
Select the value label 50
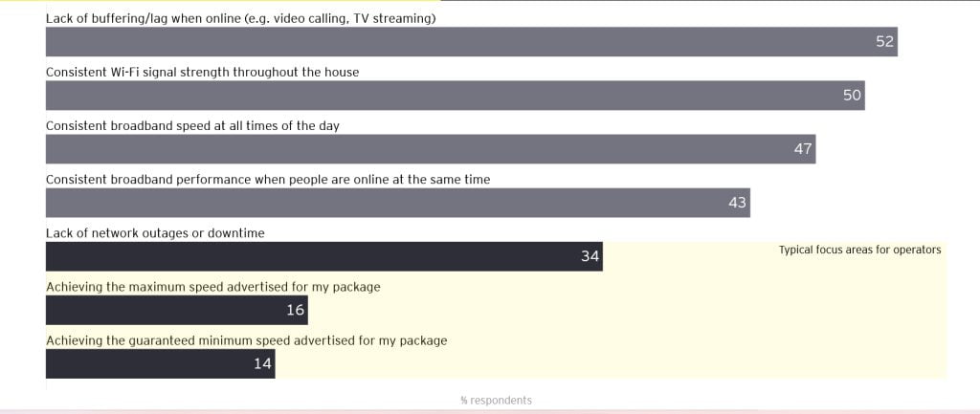point(852,96)
